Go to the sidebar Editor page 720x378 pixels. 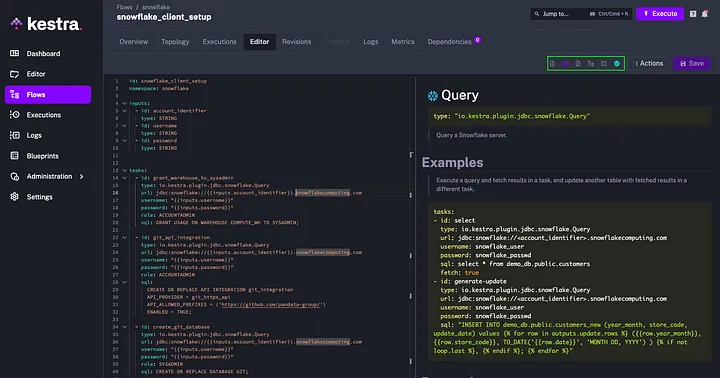coord(36,74)
